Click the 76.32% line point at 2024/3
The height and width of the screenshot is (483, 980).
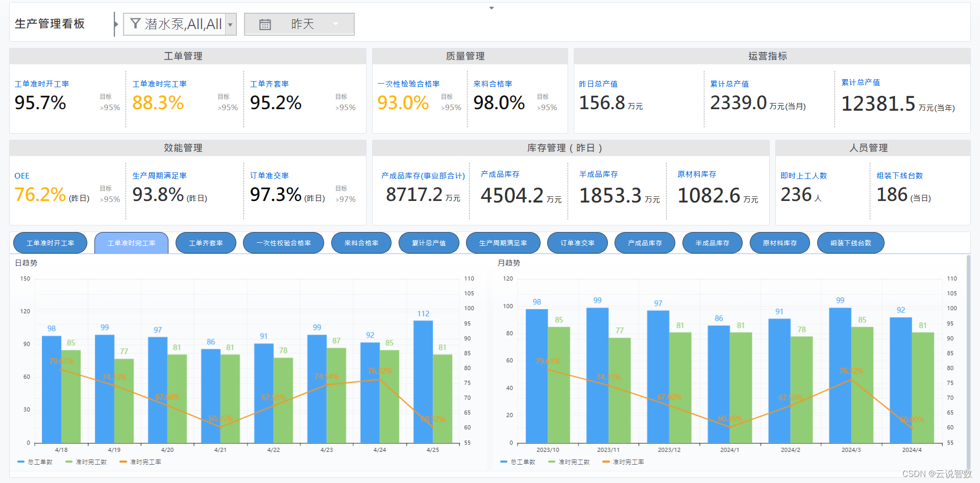coord(851,379)
